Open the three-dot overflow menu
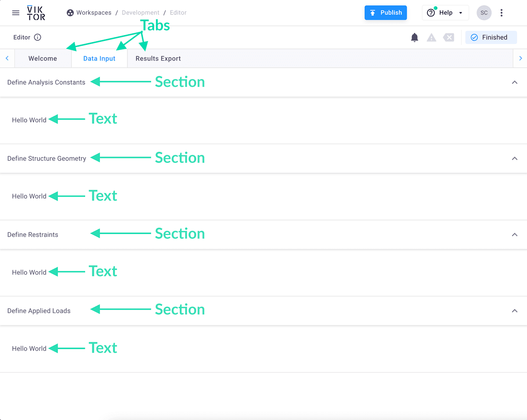Screen dimensions: 527x420 coord(502,13)
